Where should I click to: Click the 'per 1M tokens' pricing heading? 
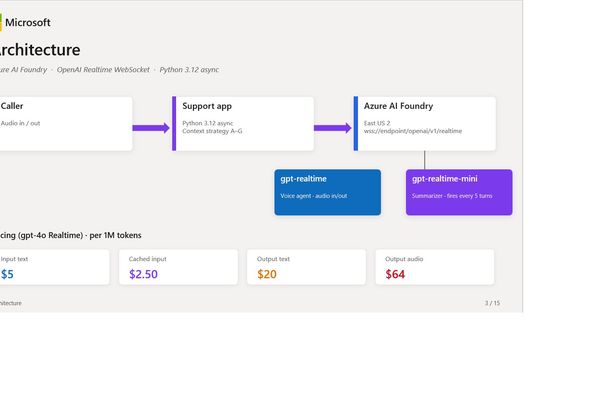pyautogui.click(x=115, y=235)
